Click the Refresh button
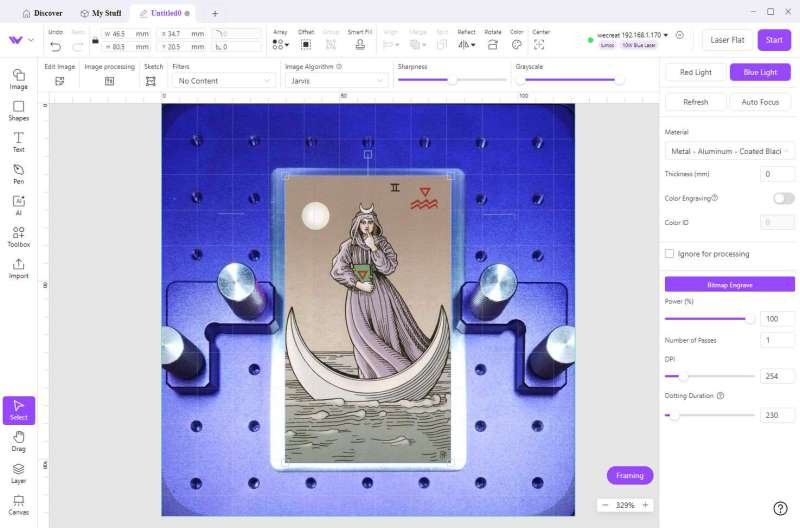 (695, 102)
